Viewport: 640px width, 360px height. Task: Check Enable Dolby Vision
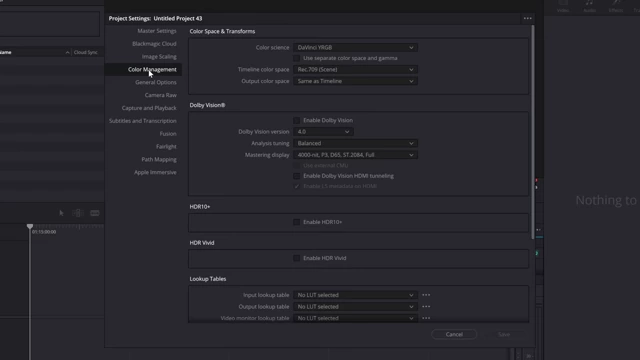[297, 120]
